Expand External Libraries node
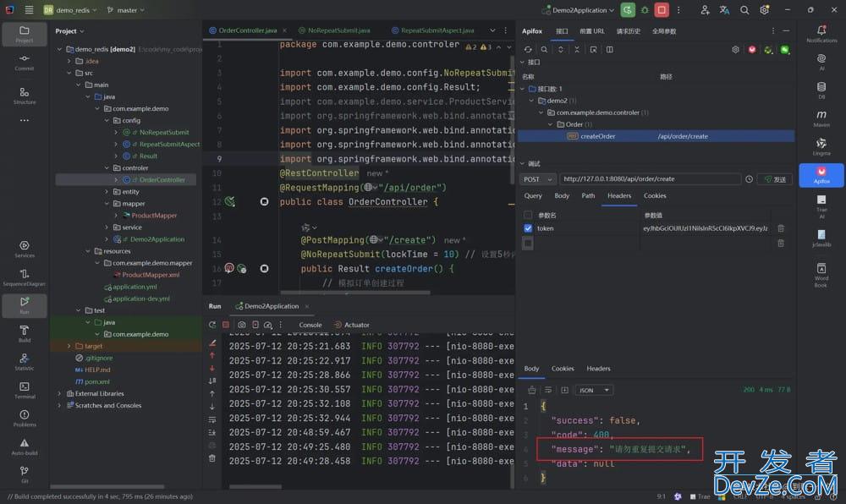The height and width of the screenshot is (504, 846). pyautogui.click(x=59, y=393)
